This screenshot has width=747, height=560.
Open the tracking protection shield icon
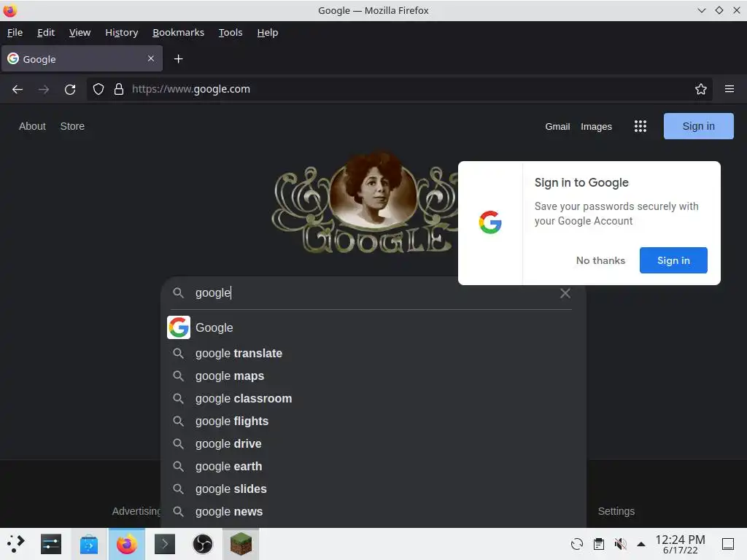[x=98, y=89]
